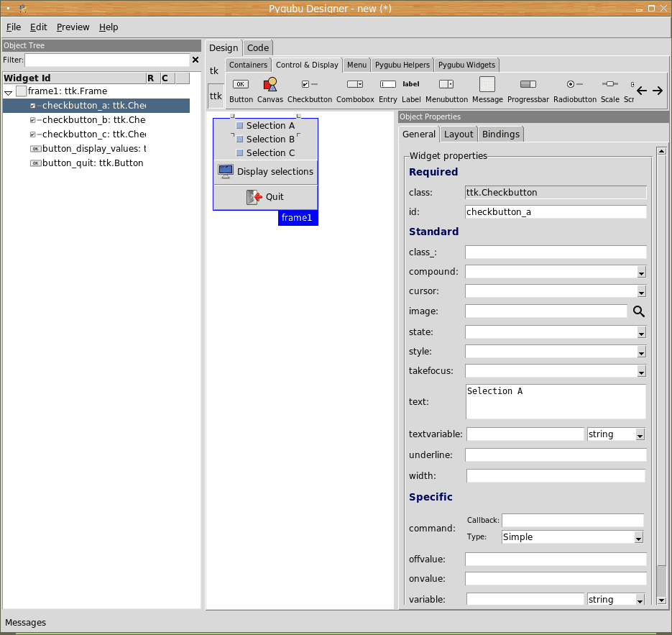This screenshot has height=635, width=672.
Task: Click the properties panel vertical scrollbar
Action: click(x=661, y=360)
